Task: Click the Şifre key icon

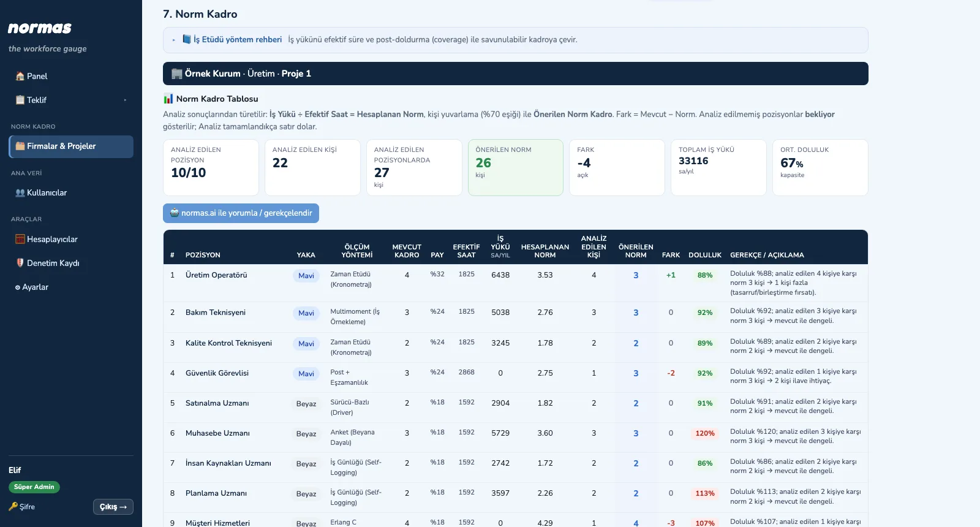Action: click(x=13, y=507)
